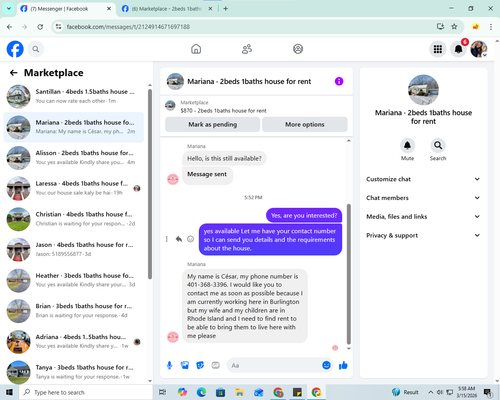
Task: Open the account profile picture menu
Action: click(x=479, y=49)
